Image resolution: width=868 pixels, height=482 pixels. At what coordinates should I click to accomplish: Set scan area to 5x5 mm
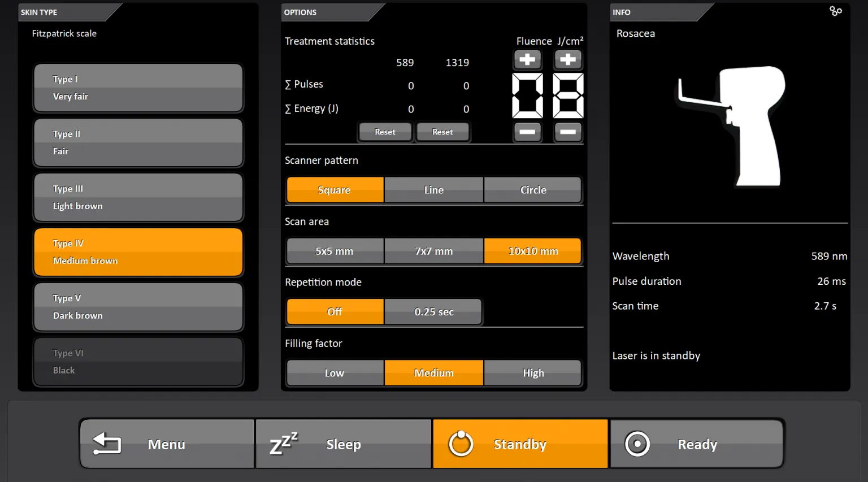(335, 251)
